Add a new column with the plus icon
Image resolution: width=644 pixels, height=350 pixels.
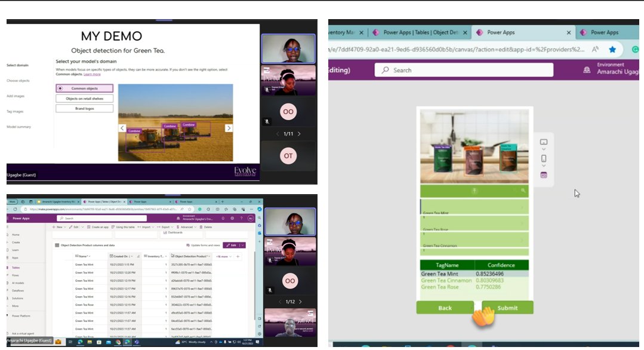(x=238, y=256)
